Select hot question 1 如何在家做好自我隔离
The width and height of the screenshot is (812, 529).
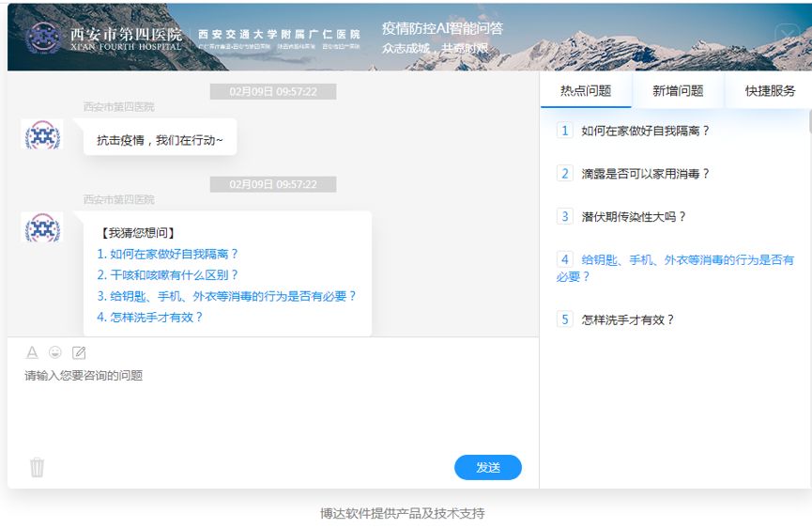click(x=633, y=131)
